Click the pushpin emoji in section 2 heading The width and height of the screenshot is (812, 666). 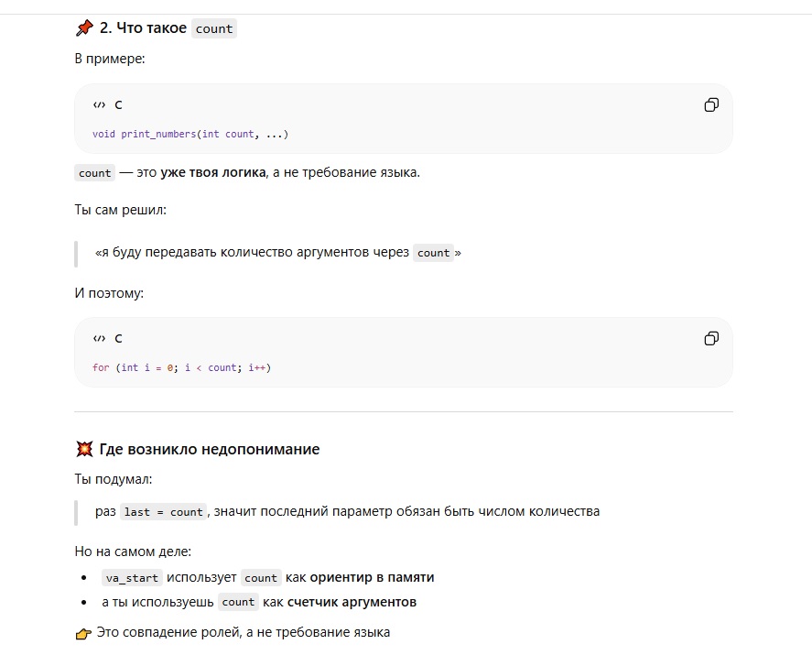[x=84, y=28]
